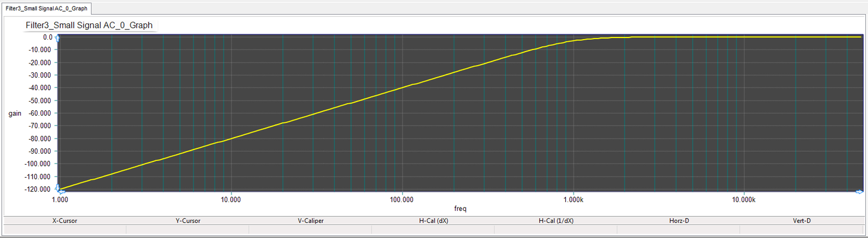Click the graph title Filter3_Small Signal AC_0_Graph
The height and width of the screenshot is (238, 868).
[x=89, y=25]
